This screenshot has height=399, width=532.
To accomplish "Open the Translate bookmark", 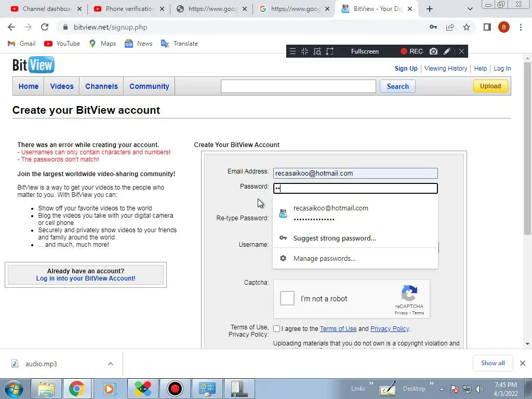I will (x=179, y=44).
